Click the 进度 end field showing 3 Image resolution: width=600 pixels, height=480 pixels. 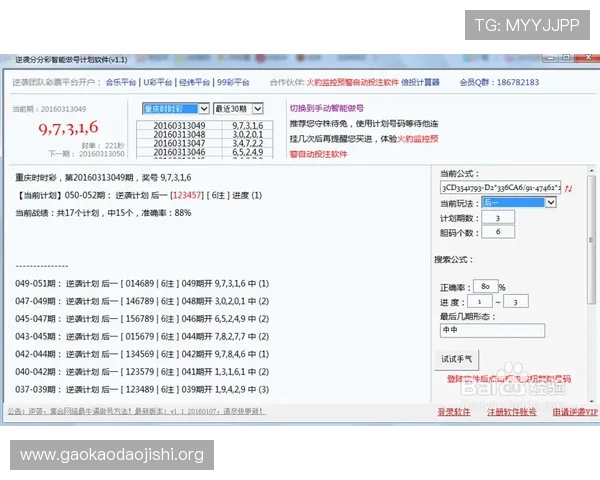pyautogui.click(x=515, y=302)
